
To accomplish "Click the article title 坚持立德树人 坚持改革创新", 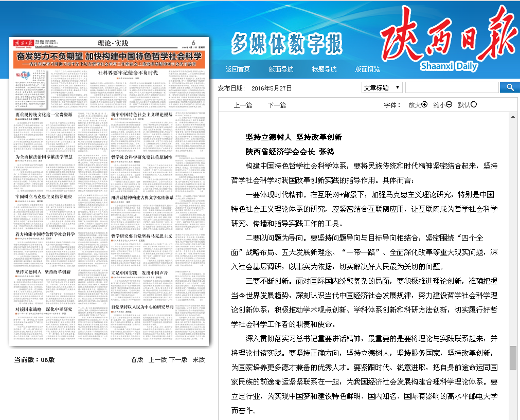I will tap(294, 137).
